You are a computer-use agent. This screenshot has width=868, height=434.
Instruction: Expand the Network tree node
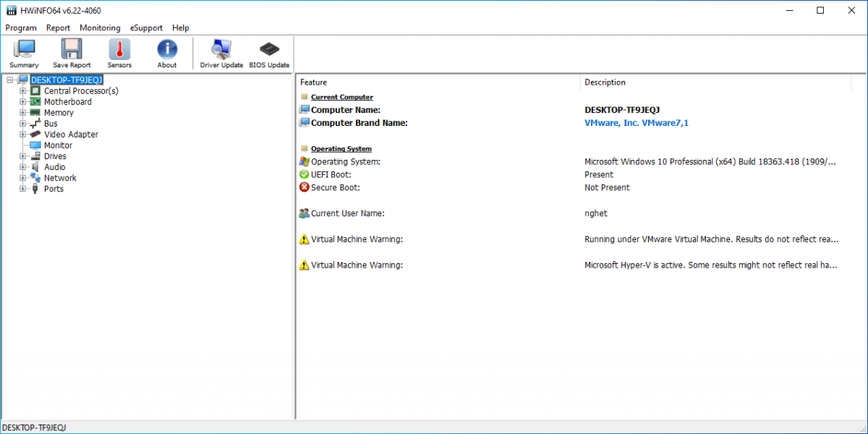23,178
